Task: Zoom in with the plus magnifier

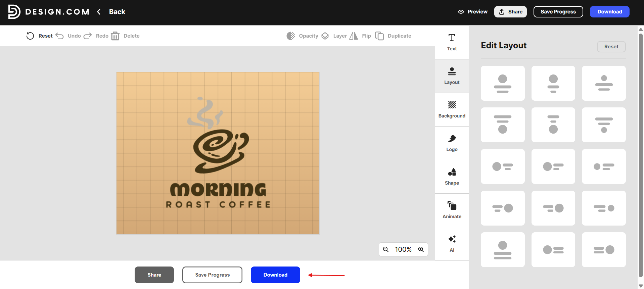Action: pyautogui.click(x=421, y=249)
